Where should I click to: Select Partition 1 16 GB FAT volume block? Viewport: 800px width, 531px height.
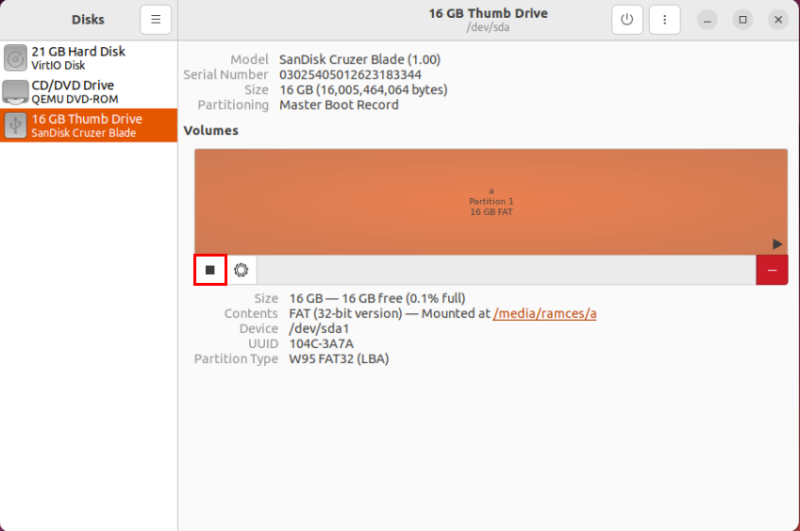491,201
